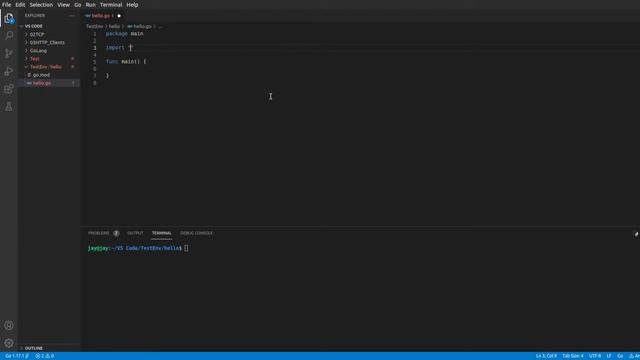Open the File menu

tap(7, 5)
